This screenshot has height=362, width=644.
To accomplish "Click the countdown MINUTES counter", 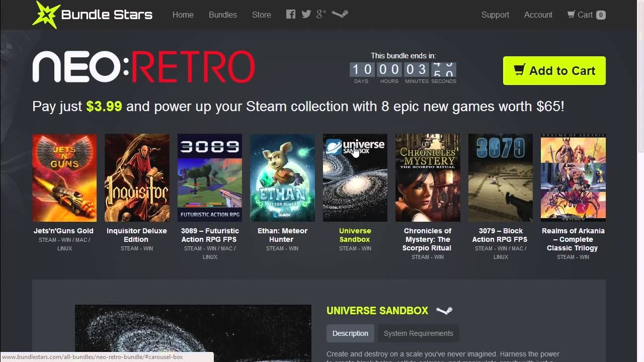I will point(416,69).
